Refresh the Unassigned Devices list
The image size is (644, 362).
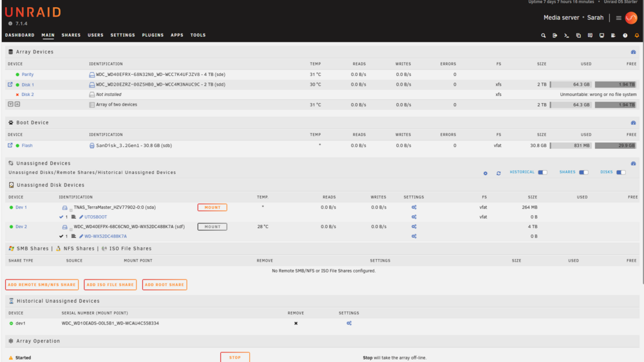point(498,173)
